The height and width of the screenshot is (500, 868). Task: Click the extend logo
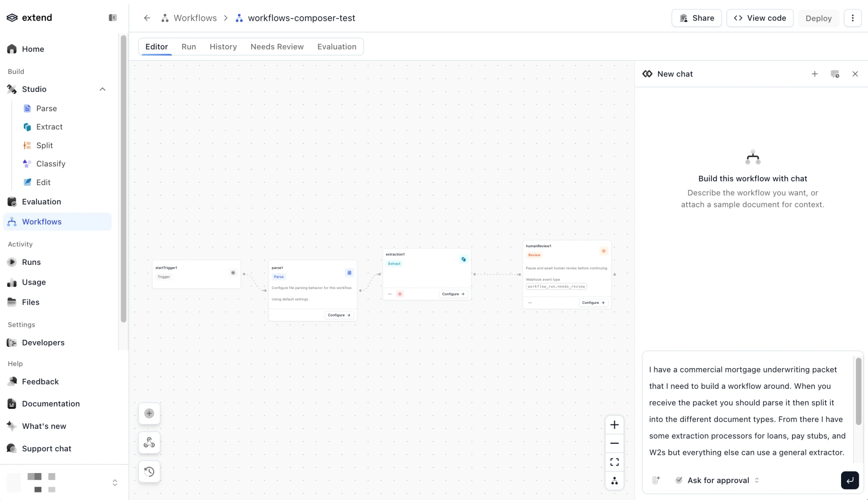pos(30,18)
